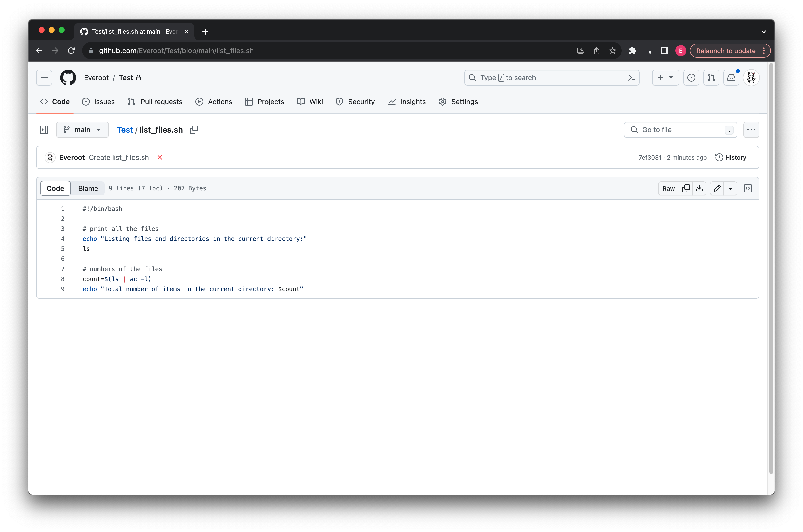This screenshot has width=803, height=532.
Task: Switch to the Security tab
Action: pyautogui.click(x=355, y=101)
